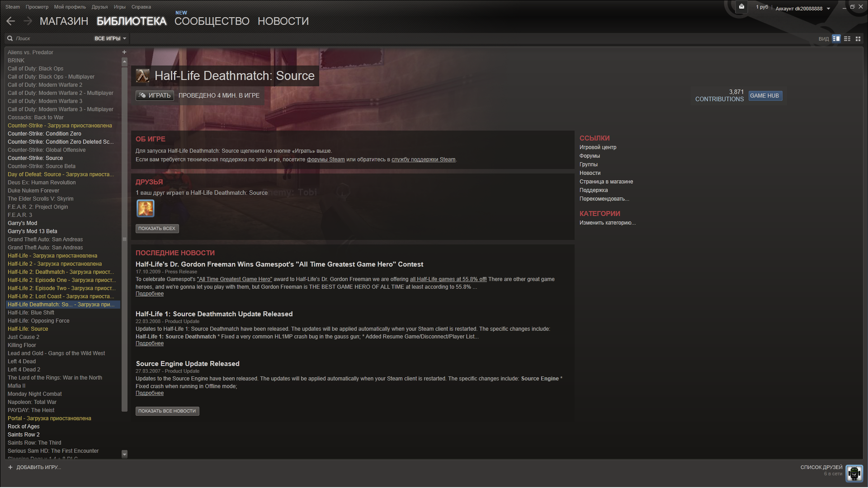868x488 pixels.
Task: Click the search magnifier icon
Action: click(10, 38)
